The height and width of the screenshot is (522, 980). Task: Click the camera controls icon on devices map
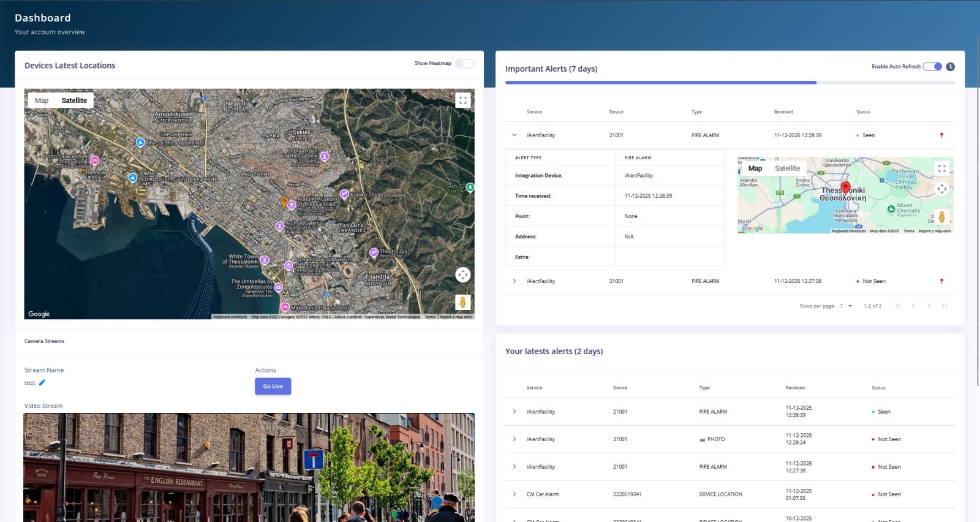tap(463, 275)
